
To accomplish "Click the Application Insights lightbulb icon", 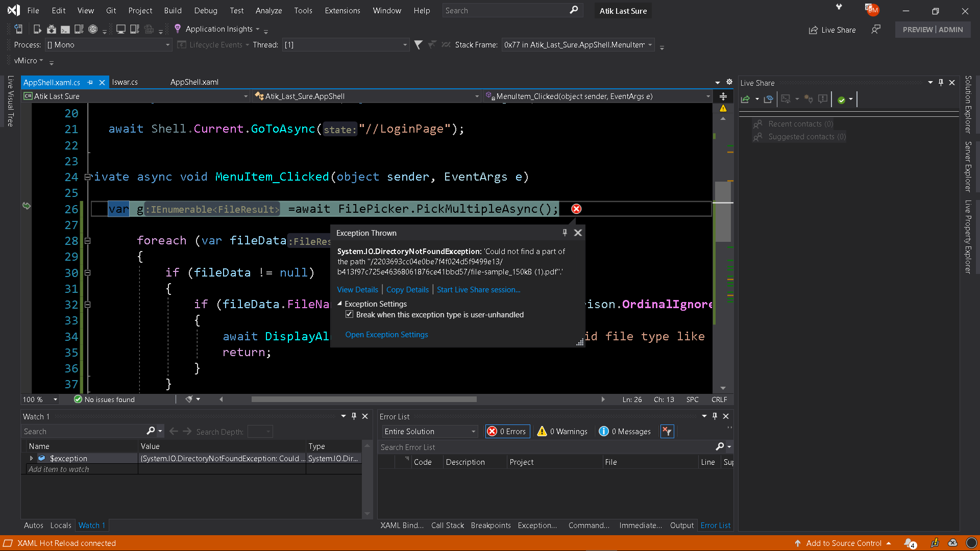I will coord(177,29).
